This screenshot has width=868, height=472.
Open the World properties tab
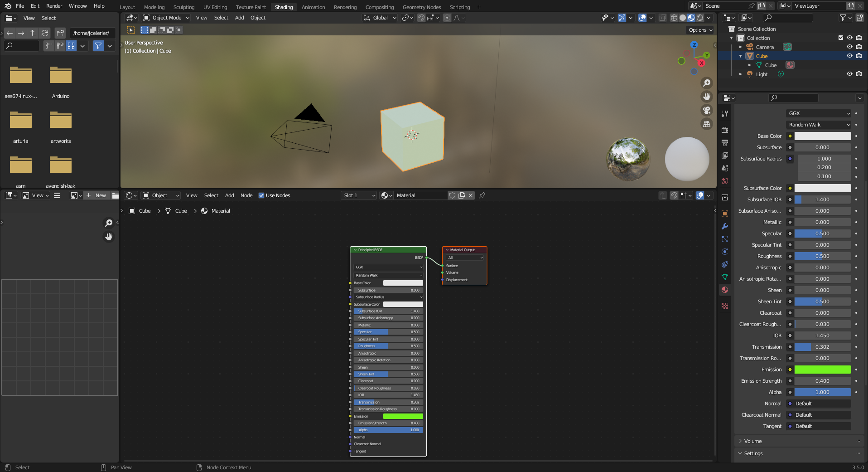tap(725, 181)
